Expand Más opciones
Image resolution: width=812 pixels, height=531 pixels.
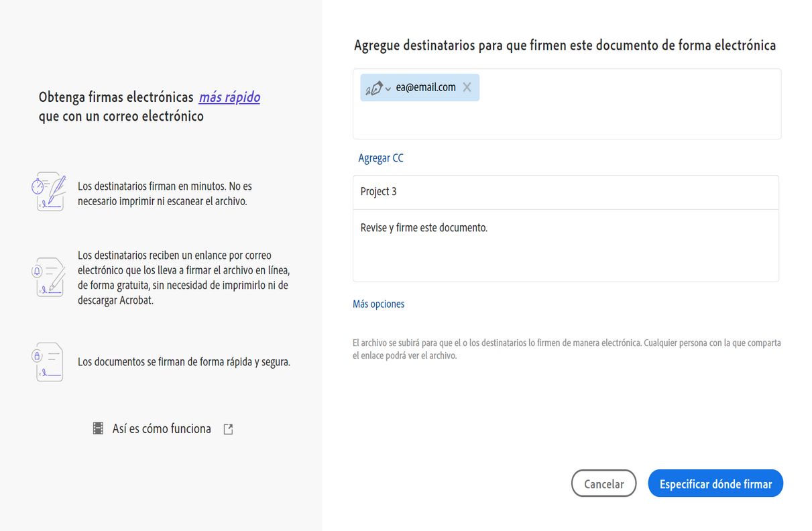pyautogui.click(x=378, y=304)
